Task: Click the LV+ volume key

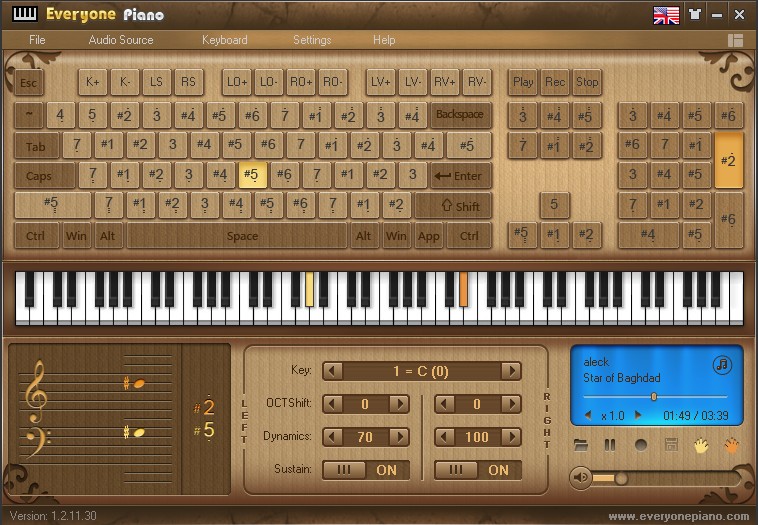Action: [380, 82]
